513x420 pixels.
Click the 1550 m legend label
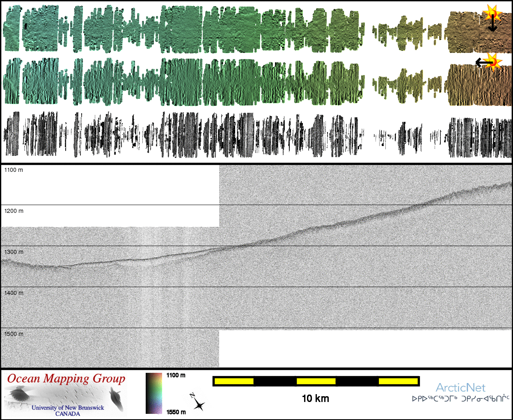tap(176, 412)
